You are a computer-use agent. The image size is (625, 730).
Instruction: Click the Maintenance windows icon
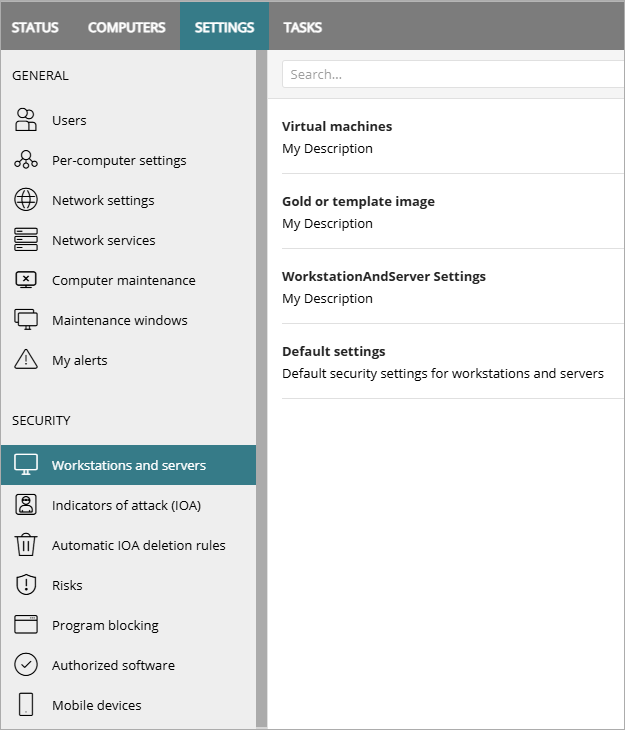pos(26,320)
